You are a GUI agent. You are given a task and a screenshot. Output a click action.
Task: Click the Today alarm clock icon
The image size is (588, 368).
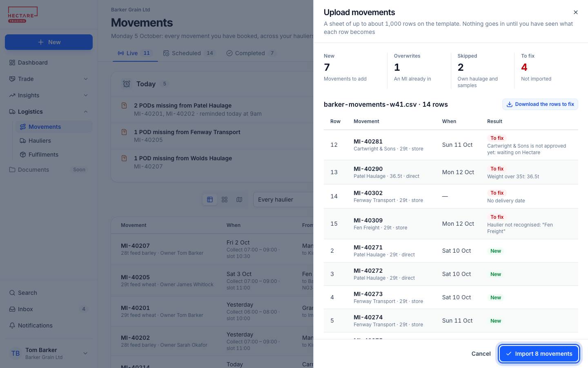click(x=127, y=84)
